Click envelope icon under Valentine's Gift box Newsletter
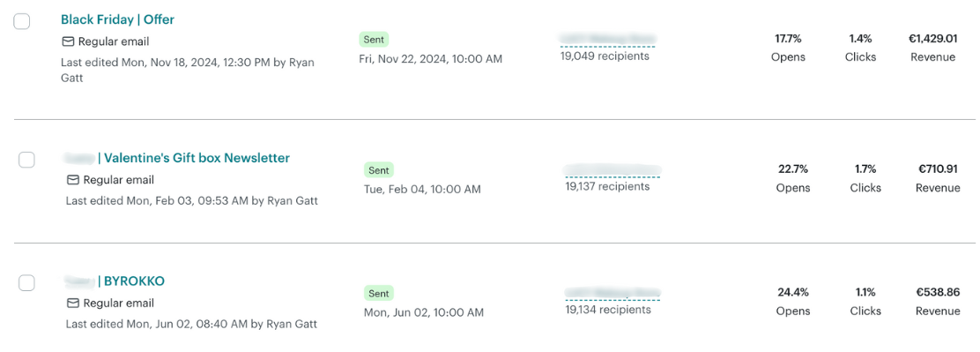The image size is (980, 352). point(72,180)
